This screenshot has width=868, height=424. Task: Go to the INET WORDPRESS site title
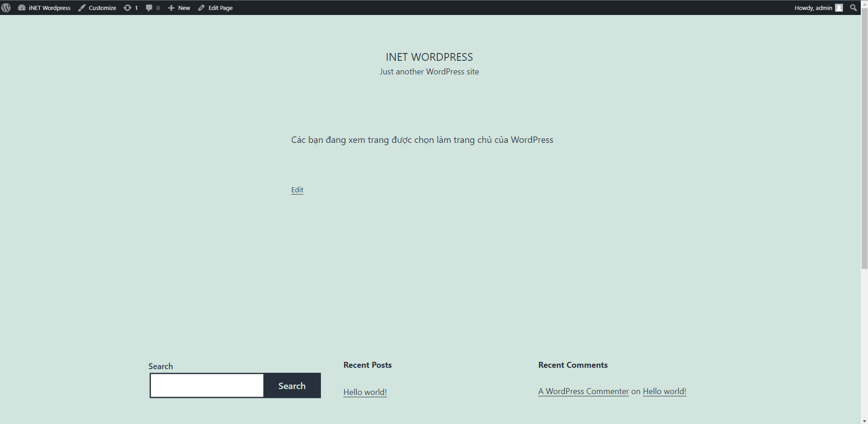point(429,57)
